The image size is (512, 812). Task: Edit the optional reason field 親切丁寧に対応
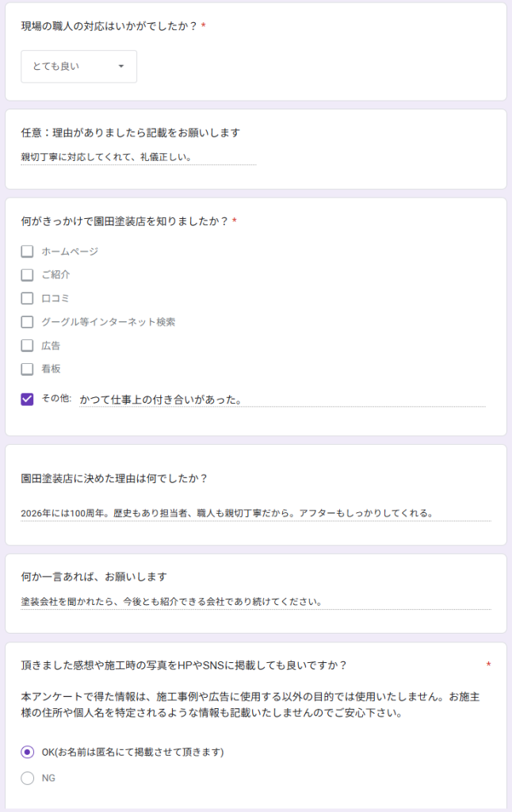138,157
